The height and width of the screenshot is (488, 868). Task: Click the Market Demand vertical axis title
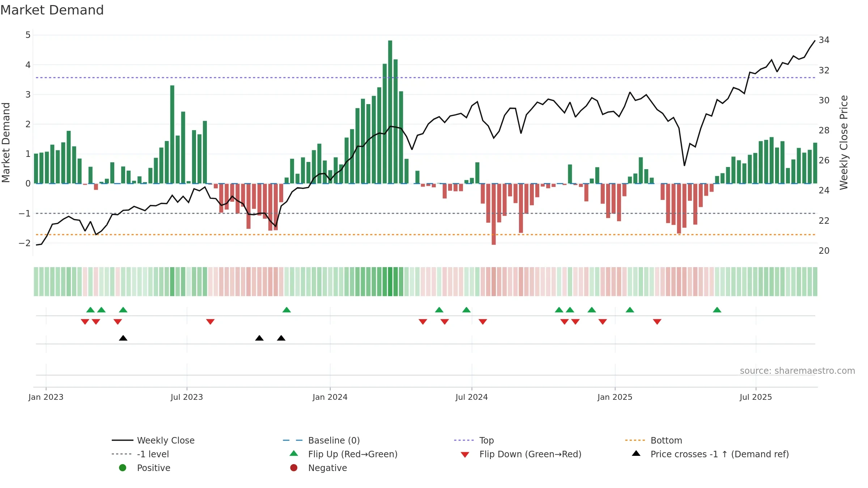6,142
